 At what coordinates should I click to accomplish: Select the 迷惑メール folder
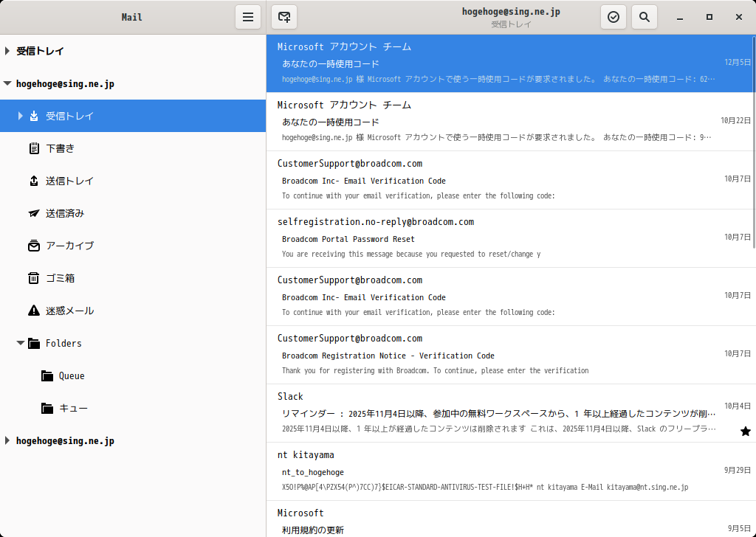pos(133,311)
